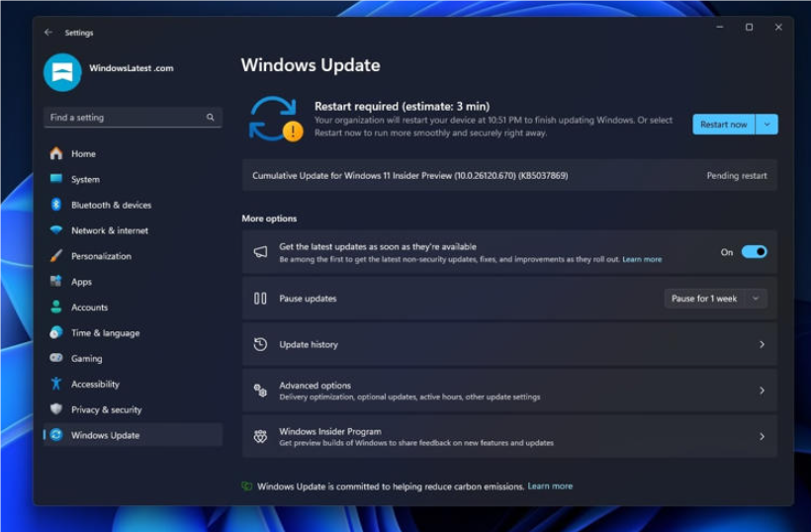This screenshot has height=532, width=811.
Task: Click the search magnifier icon
Action: click(x=210, y=118)
